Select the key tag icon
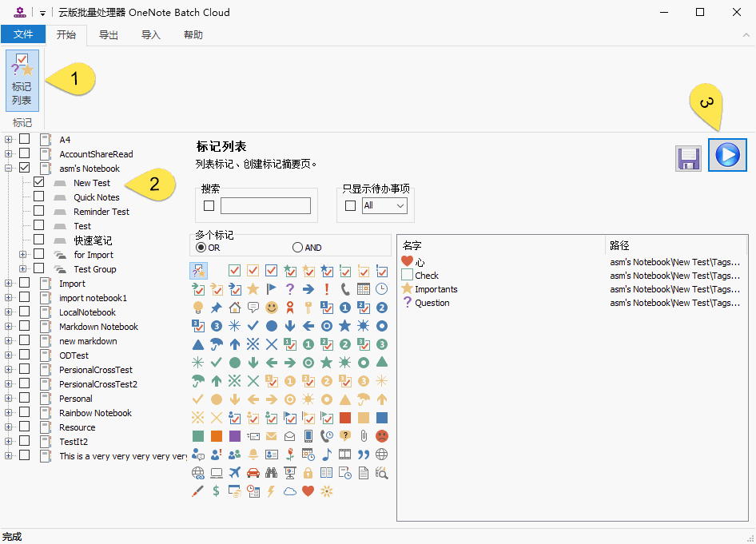Image resolution: width=756 pixels, height=544 pixels. 308,308
